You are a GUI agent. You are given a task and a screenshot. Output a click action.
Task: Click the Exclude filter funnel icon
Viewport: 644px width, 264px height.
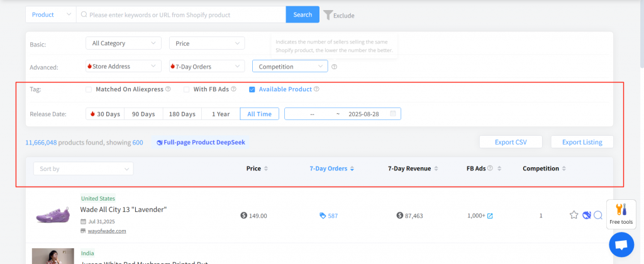[328, 14]
